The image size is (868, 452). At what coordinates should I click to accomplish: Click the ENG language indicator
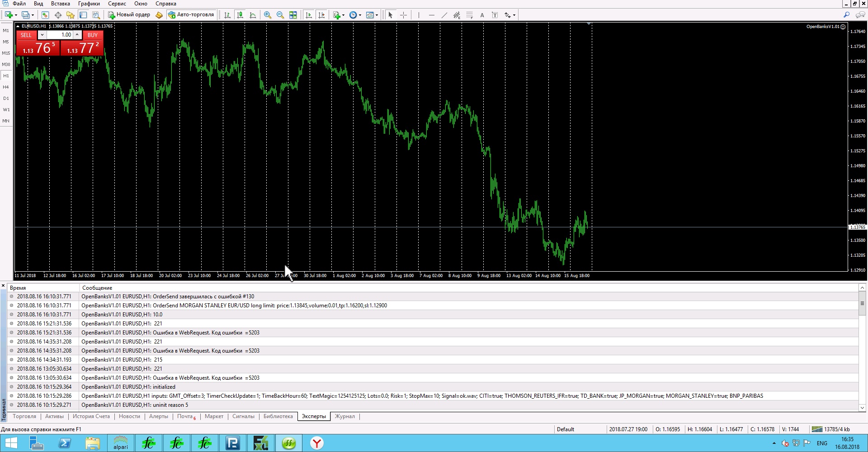(822, 443)
